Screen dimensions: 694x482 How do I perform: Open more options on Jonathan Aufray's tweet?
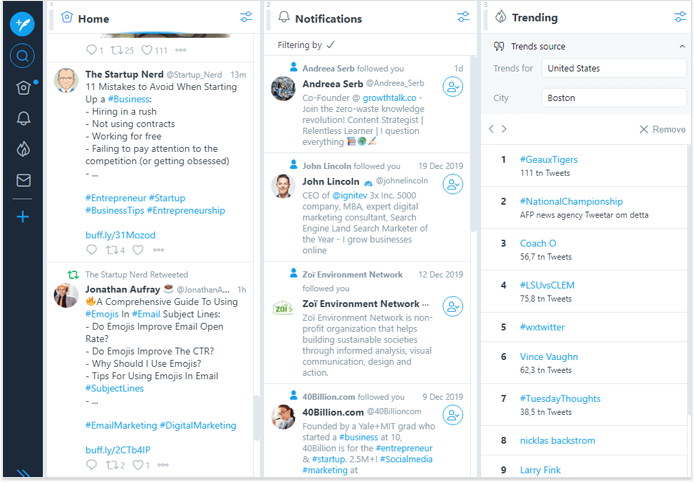163,465
